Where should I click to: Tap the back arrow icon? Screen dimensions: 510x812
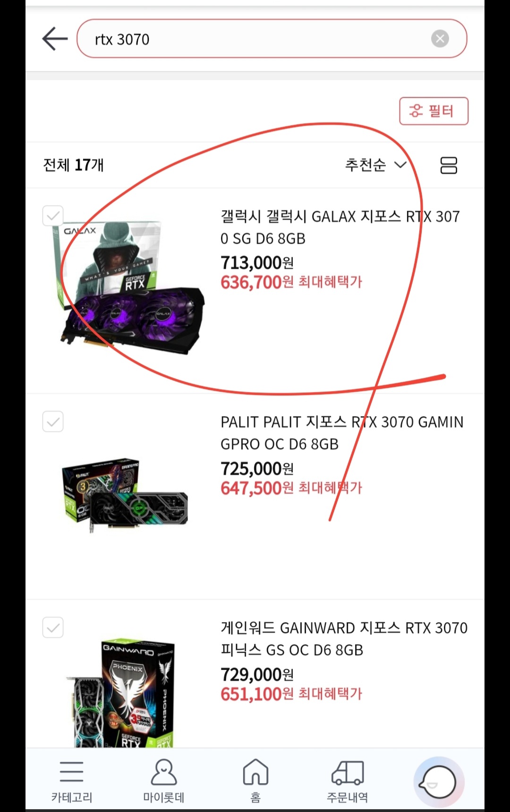tap(55, 39)
